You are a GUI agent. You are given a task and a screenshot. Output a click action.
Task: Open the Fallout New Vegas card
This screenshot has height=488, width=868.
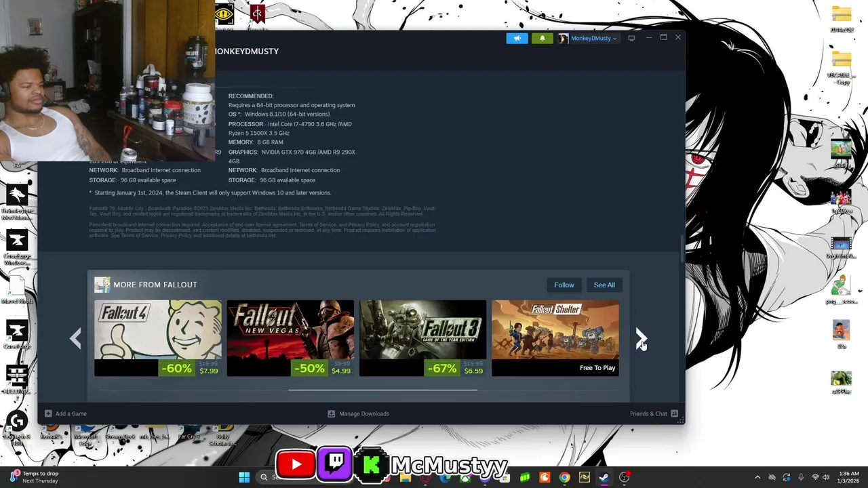click(290, 338)
